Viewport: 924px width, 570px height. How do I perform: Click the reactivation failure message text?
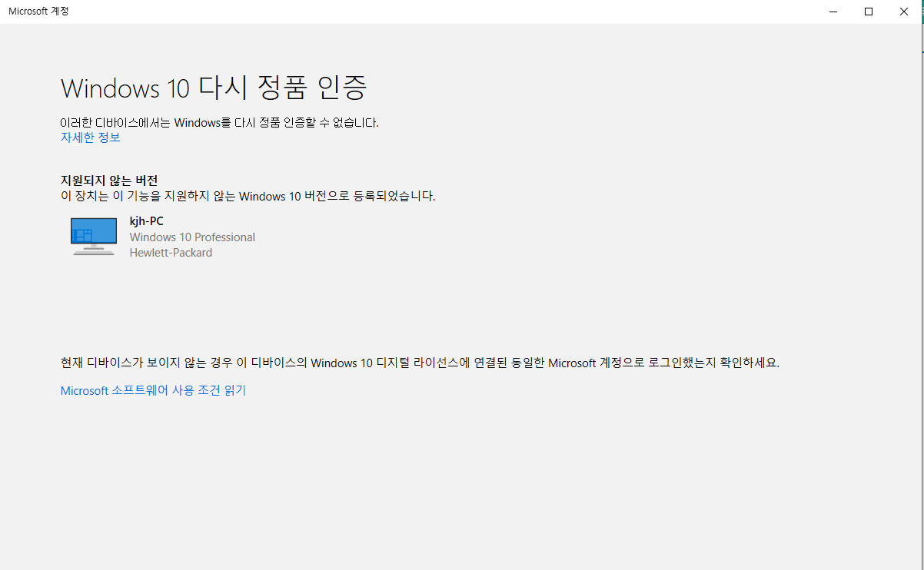pos(218,122)
